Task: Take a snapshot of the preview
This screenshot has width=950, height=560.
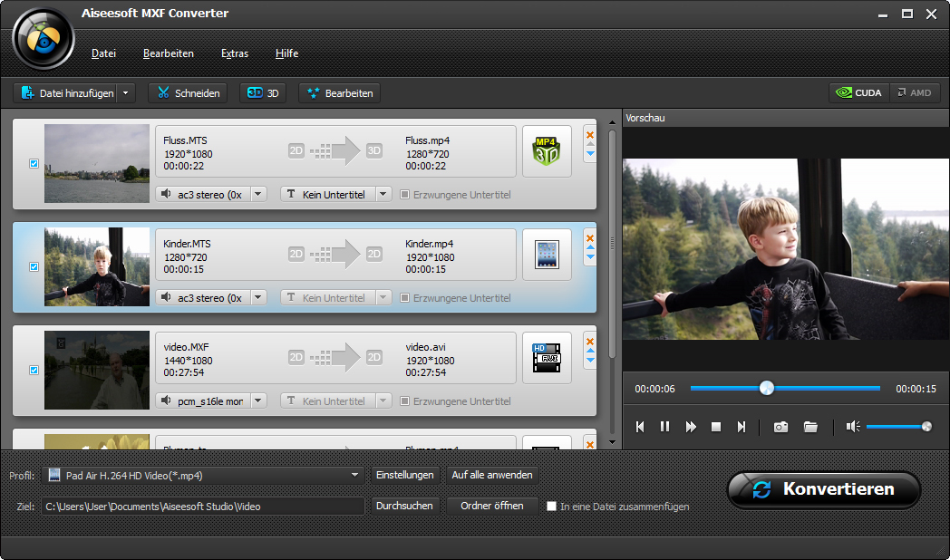Action: (781, 427)
